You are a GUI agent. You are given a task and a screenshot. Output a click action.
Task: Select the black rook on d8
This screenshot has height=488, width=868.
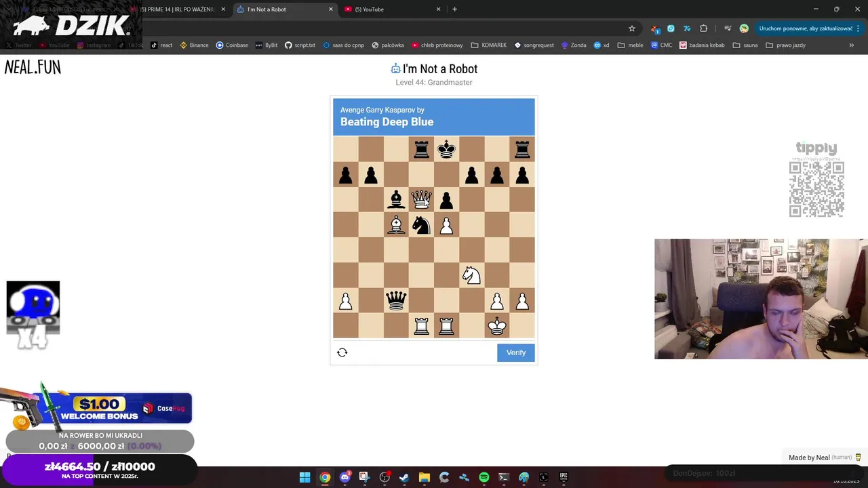tap(421, 149)
